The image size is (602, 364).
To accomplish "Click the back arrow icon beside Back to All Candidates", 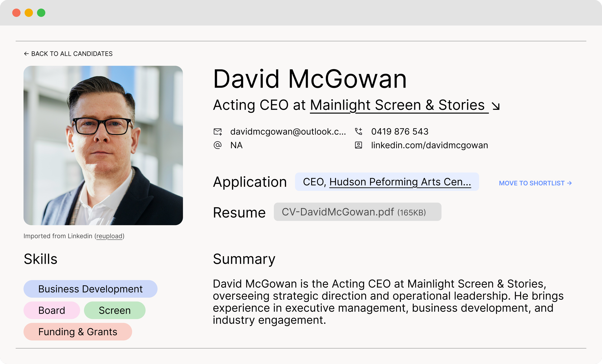I will click(26, 54).
